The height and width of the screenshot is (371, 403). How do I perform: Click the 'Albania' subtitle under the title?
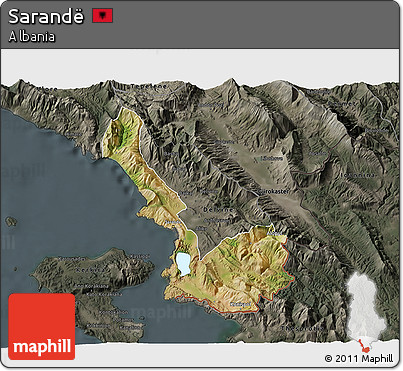(32, 37)
